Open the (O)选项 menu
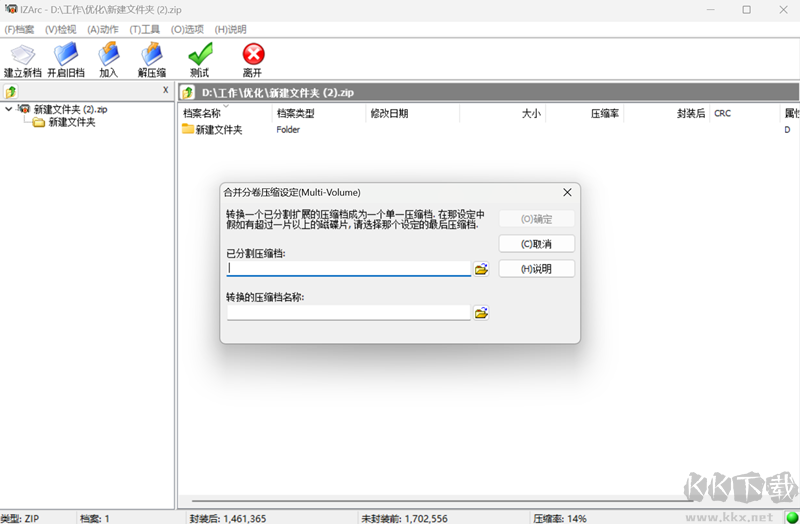The width and height of the screenshot is (800, 524). tap(187, 30)
